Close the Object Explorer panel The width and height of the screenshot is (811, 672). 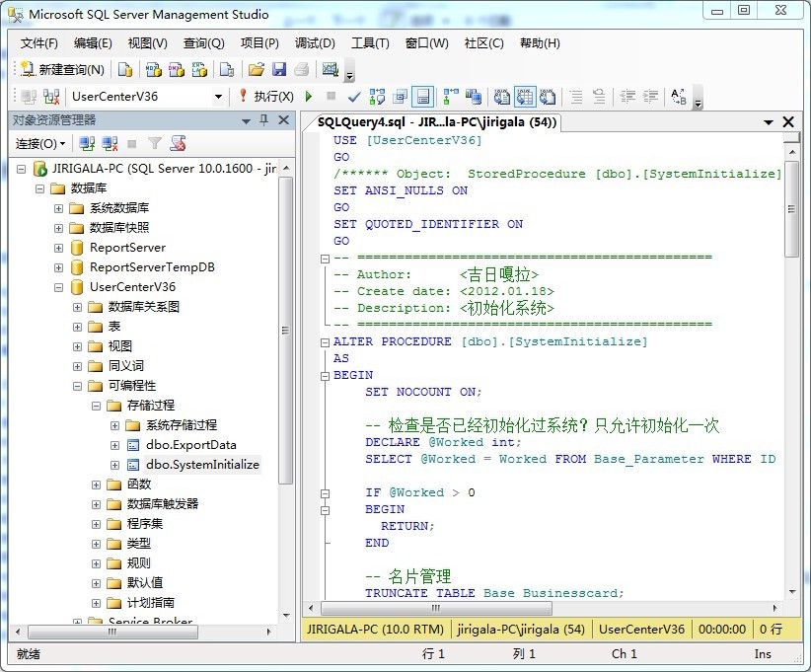pos(283,120)
